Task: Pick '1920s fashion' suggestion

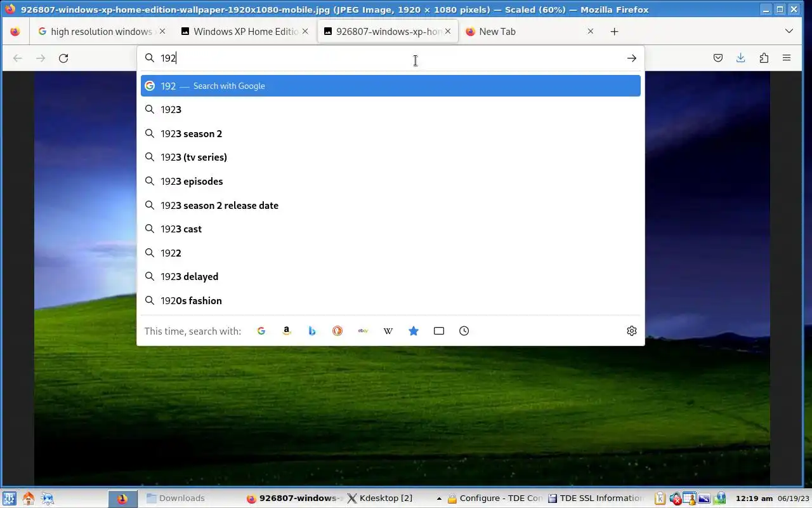Action: pos(391,300)
